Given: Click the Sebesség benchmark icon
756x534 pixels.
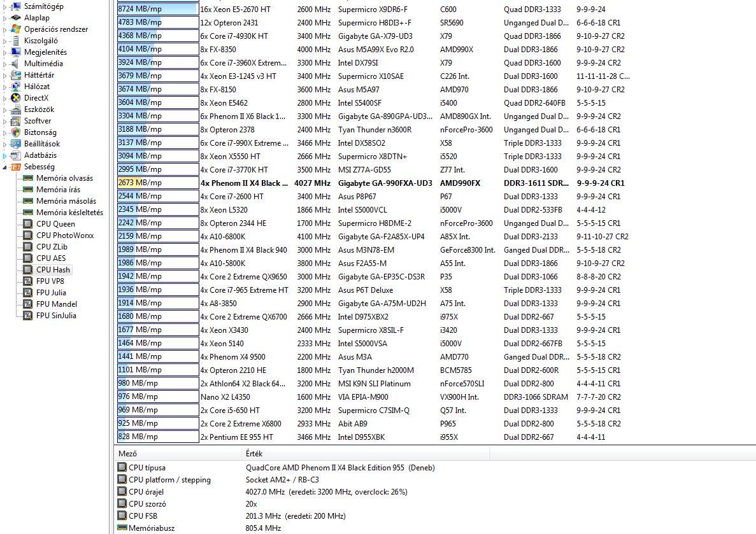Looking at the screenshot, I should pyautogui.click(x=16, y=167).
